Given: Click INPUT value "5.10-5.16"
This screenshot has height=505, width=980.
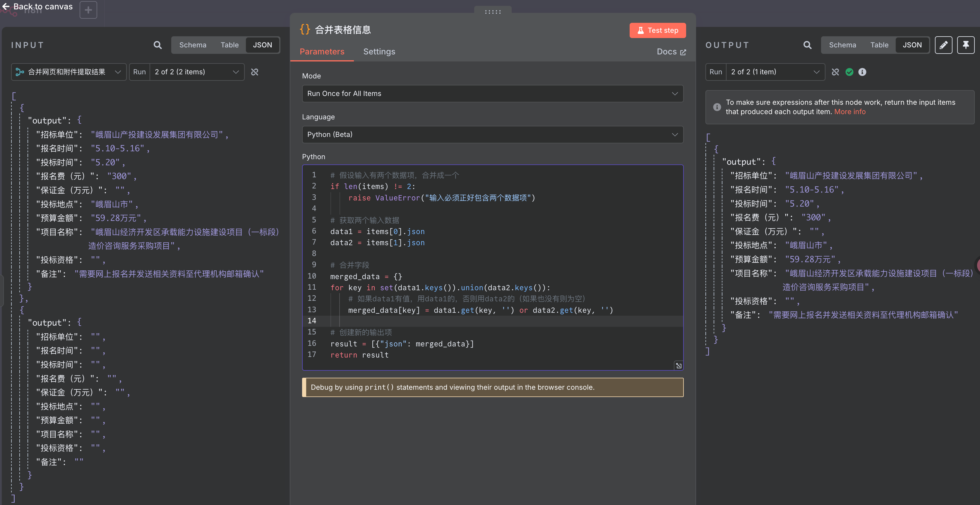Looking at the screenshot, I should (118, 148).
